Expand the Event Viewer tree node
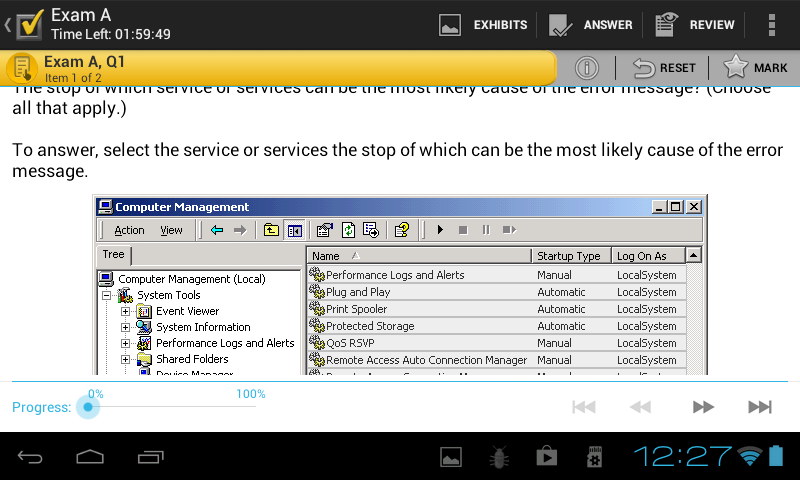The height and width of the screenshot is (480, 800). pyautogui.click(x=126, y=311)
